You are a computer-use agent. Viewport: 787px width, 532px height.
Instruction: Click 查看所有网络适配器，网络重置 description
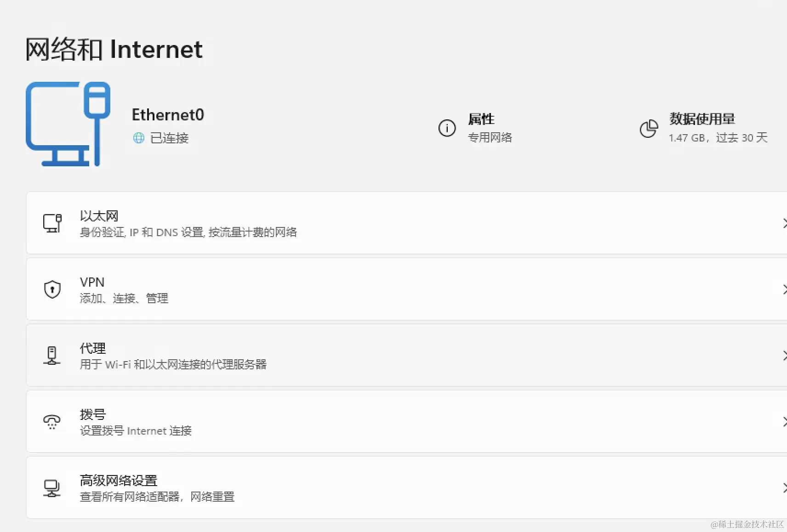click(x=157, y=497)
